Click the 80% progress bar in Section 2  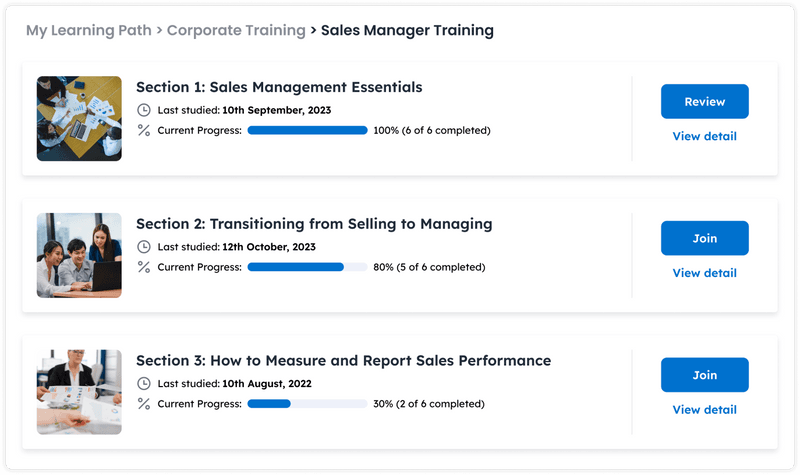[307, 267]
